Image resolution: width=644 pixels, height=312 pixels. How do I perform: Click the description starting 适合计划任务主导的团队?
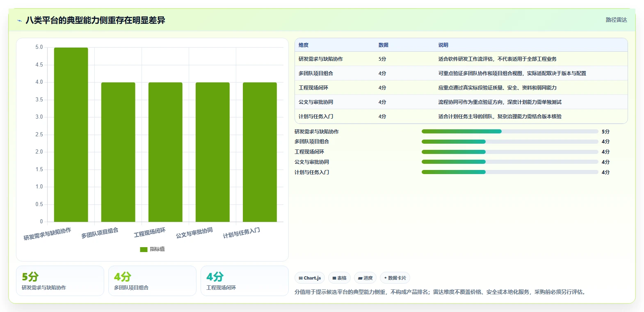coord(500,117)
